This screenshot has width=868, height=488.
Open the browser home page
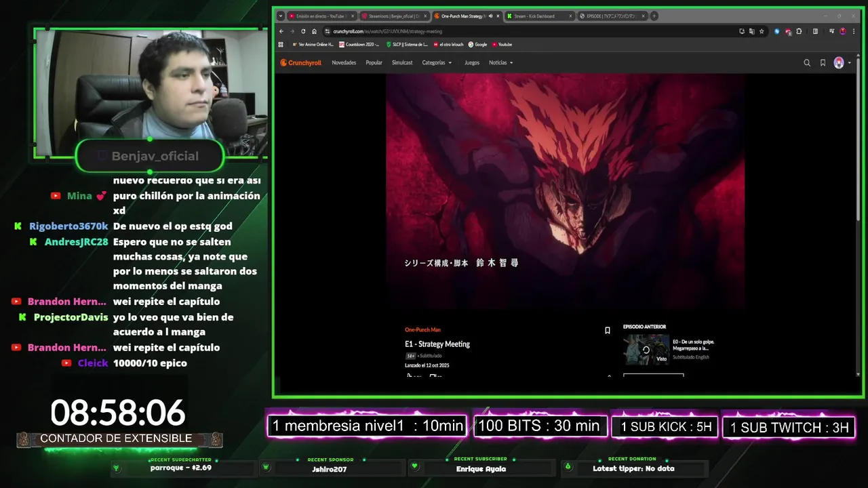pyautogui.click(x=314, y=31)
